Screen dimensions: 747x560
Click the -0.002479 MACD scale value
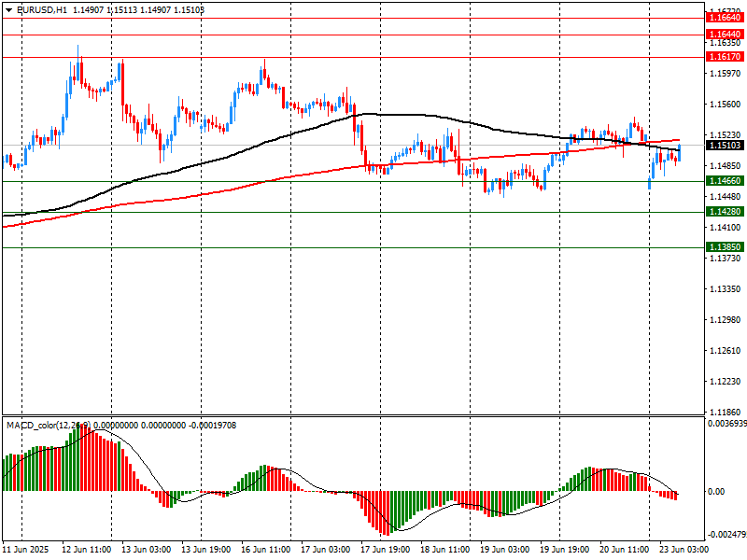pos(725,535)
